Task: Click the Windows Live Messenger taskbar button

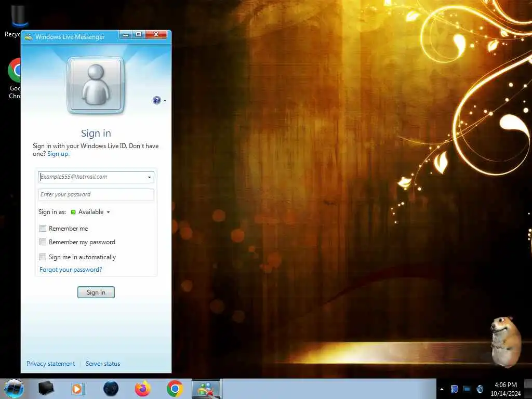Action: (x=206, y=389)
